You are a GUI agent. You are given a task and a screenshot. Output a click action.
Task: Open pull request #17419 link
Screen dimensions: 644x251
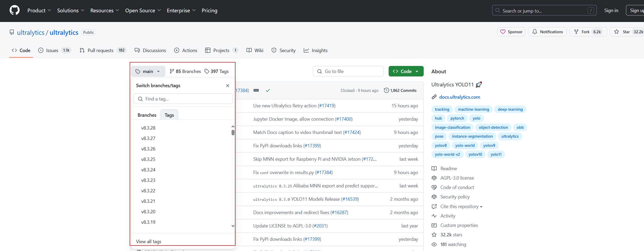point(326,105)
